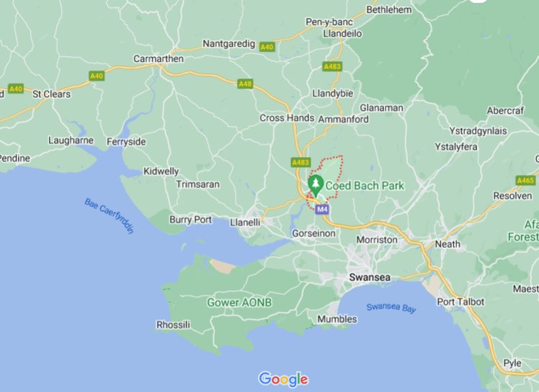Select the Coed Bach Park label
The height and width of the screenshot is (392, 539).
tap(365, 186)
